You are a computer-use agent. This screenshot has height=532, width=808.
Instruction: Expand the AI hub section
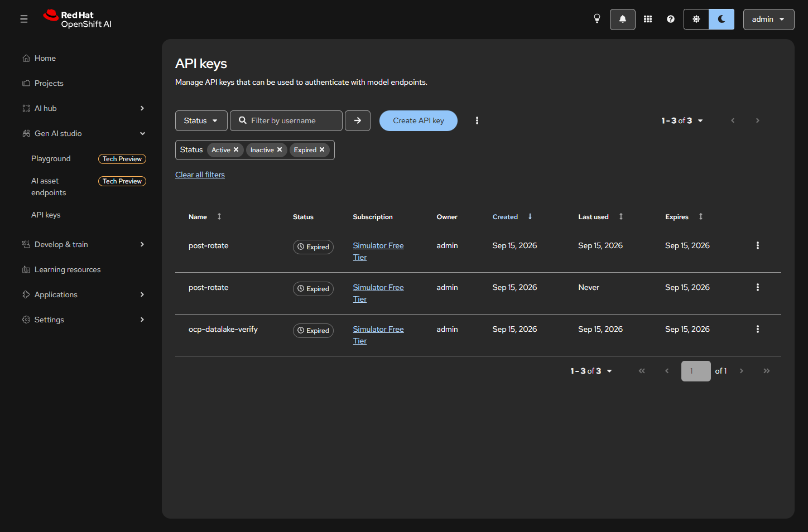coord(83,108)
